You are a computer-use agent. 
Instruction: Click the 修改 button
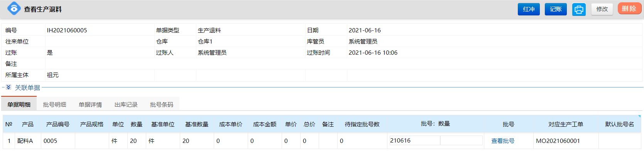point(602,9)
